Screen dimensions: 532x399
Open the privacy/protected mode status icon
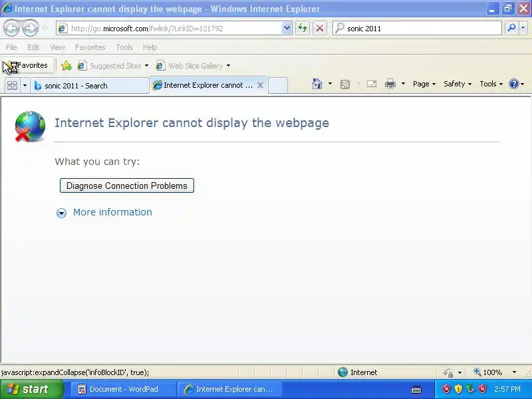pyautogui.click(x=448, y=372)
